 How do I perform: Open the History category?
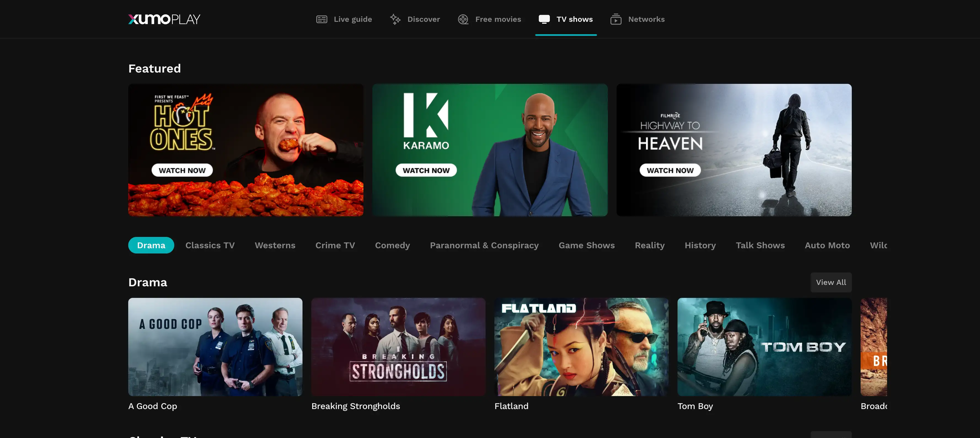pos(700,245)
